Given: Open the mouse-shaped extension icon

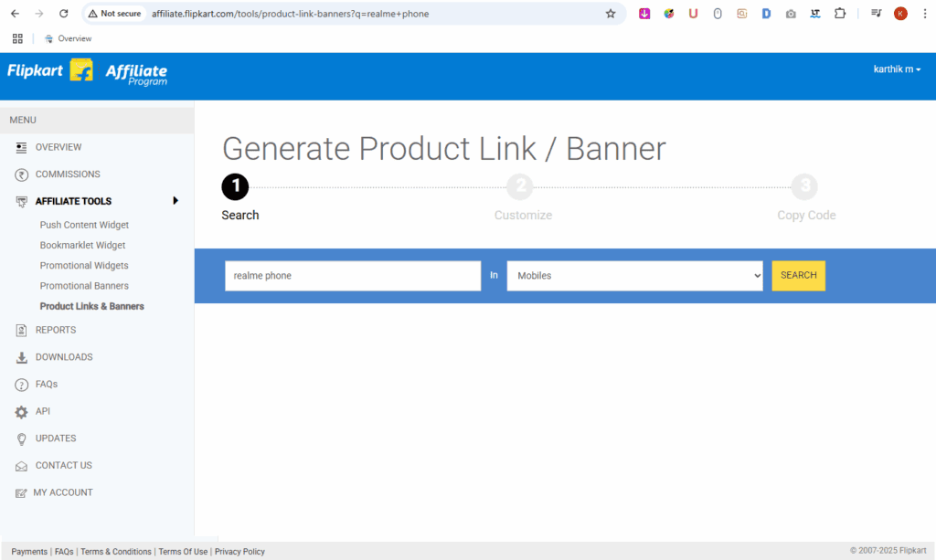Looking at the screenshot, I should [718, 13].
